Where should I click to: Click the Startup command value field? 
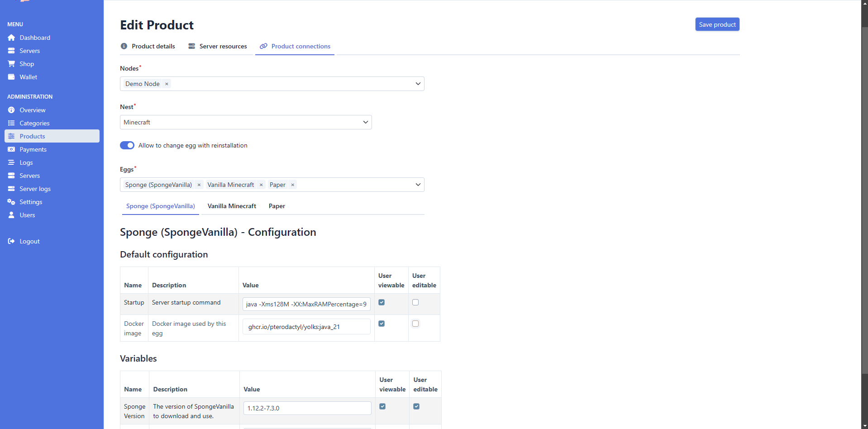(x=306, y=304)
